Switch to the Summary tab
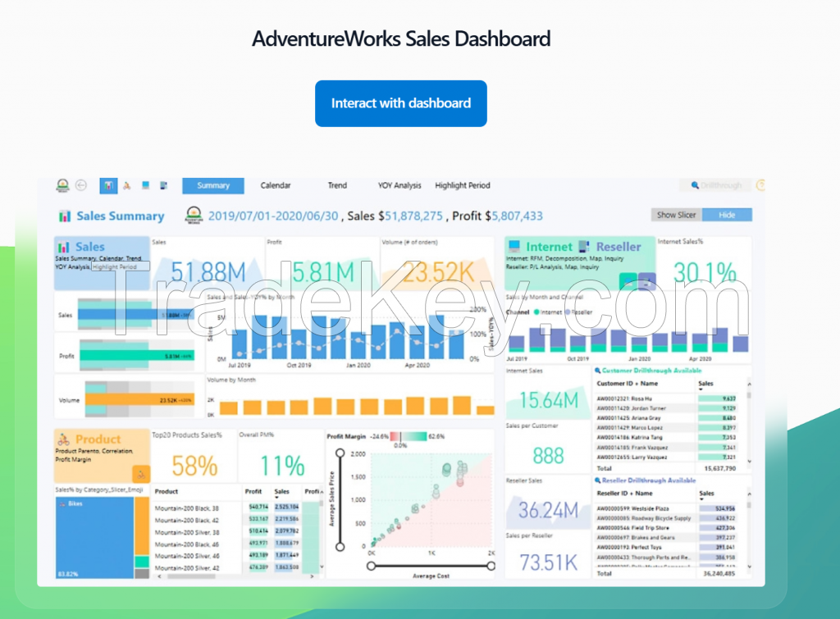Viewport: 840px width, 619px height. coord(213,185)
